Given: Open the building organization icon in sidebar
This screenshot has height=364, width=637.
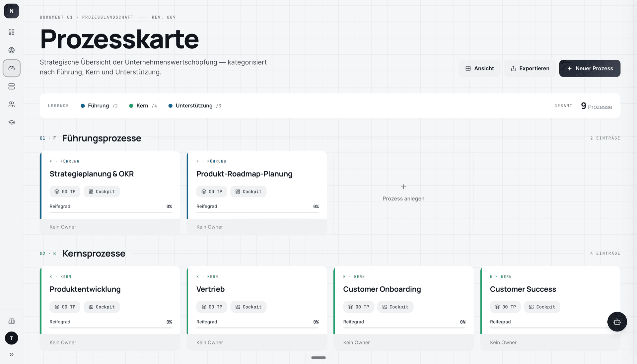Looking at the screenshot, I should click(12, 321).
